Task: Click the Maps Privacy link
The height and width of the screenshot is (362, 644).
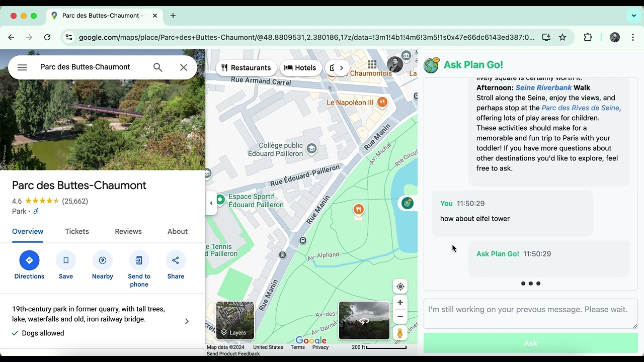Action: 320,347
